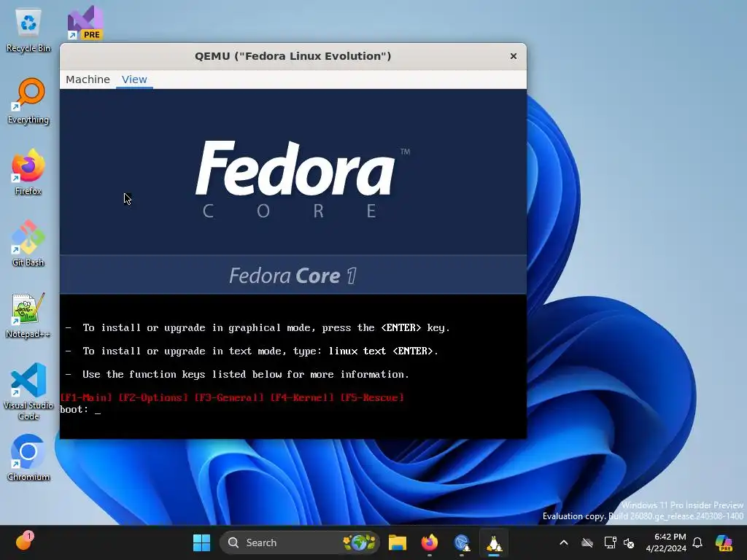The image size is (747, 560).
Task: Open the Machine menu in QEMU
Action: (88, 79)
